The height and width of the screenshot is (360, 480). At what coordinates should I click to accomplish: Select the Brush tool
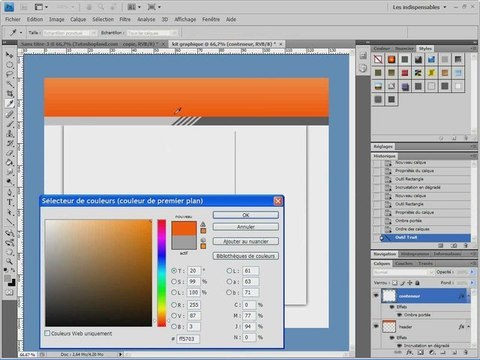pos(10,124)
